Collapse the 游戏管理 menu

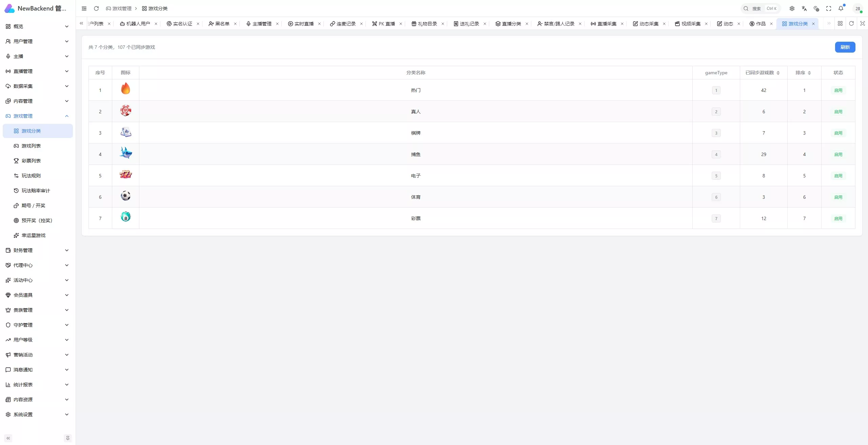38,116
